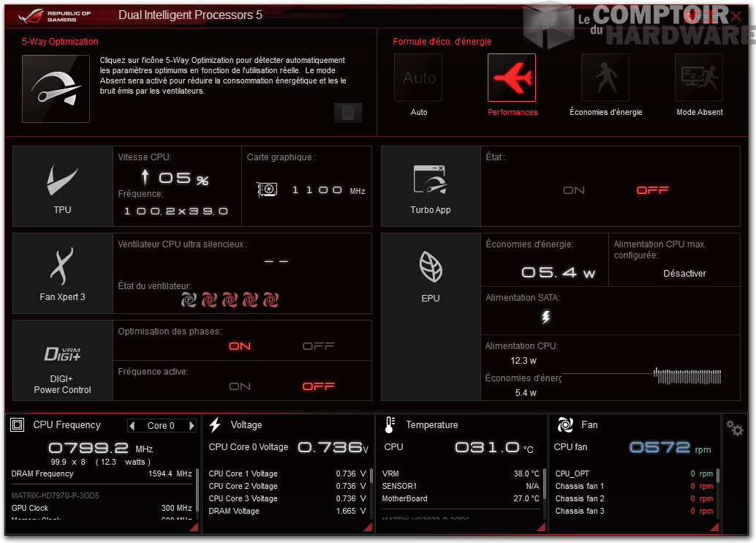Turn Turbo App state OFF
The height and width of the screenshot is (543, 756).
(x=652, y=190)
